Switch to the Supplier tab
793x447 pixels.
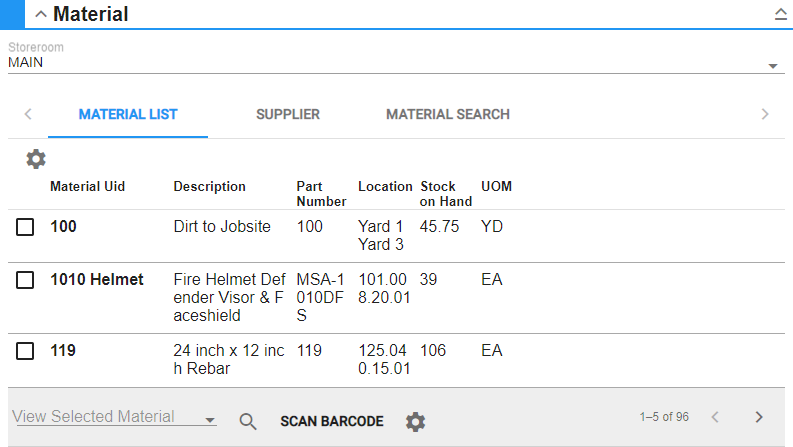point(288,114)
